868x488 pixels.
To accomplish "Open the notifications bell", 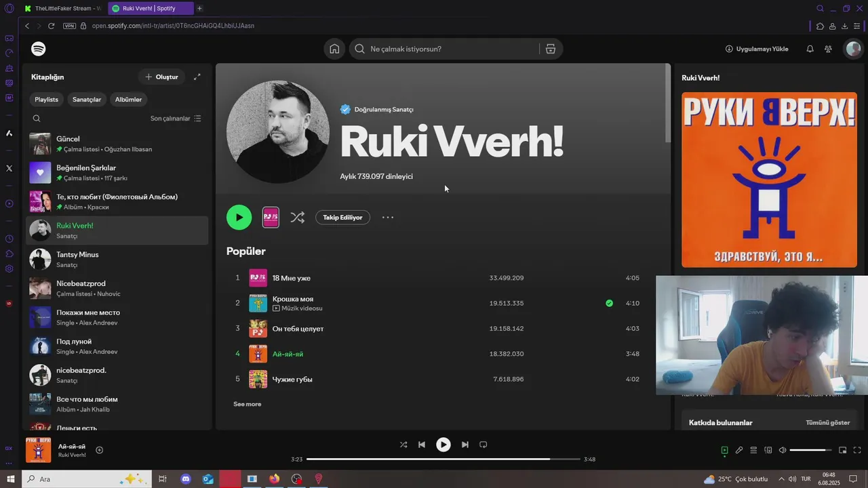I will [x=810, y=49].
